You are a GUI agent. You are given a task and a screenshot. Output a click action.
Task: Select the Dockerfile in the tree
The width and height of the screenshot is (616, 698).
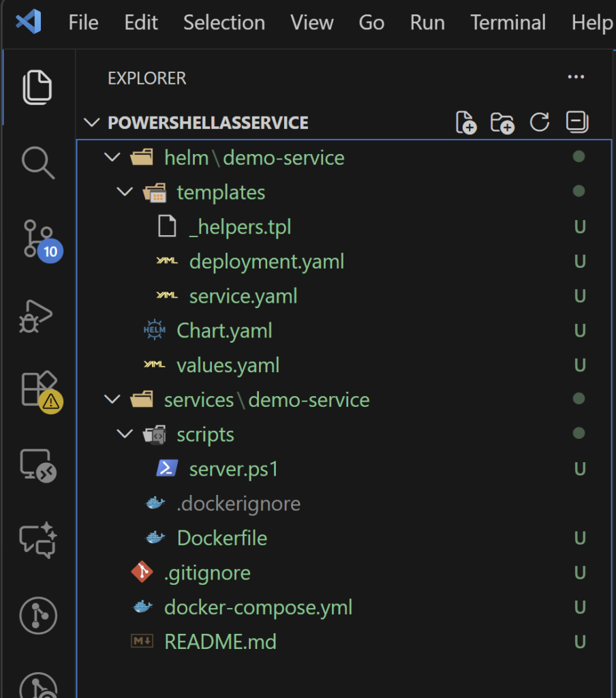pyautogui.click(x=221, y=538)
